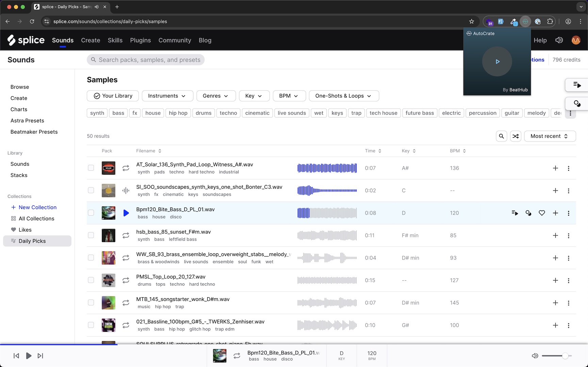Screen dimensions: 588x367
Task: Open more options for hsb_bass_85_sunset sample
Action: [x=568, y=235]
